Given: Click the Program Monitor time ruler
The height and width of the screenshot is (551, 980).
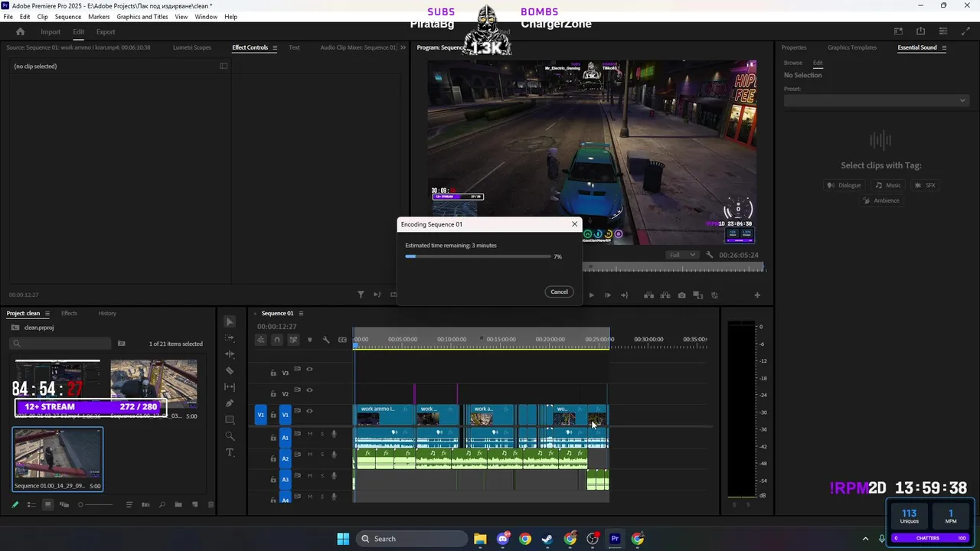Looking at the screenshot, I should (673, 267).
